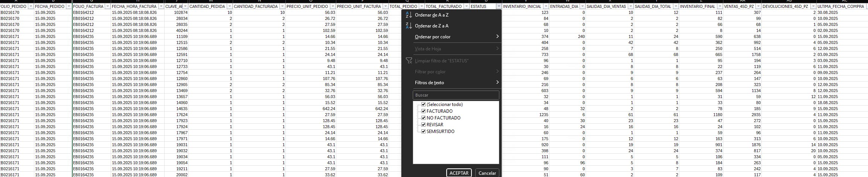Close the ESTATUS filter dropdown arrow

click(499, 6)
